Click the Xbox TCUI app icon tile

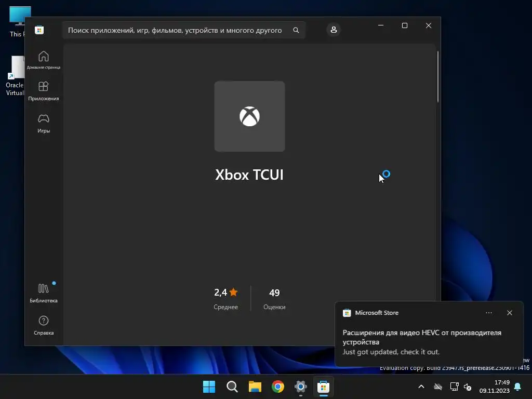tap(249, 116)
